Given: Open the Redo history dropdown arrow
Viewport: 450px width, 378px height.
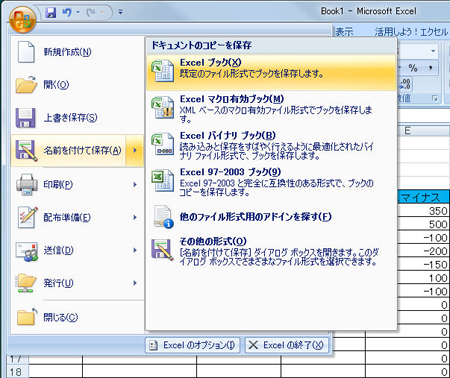Looking at the screenshot, I should (x=102, y=13).
